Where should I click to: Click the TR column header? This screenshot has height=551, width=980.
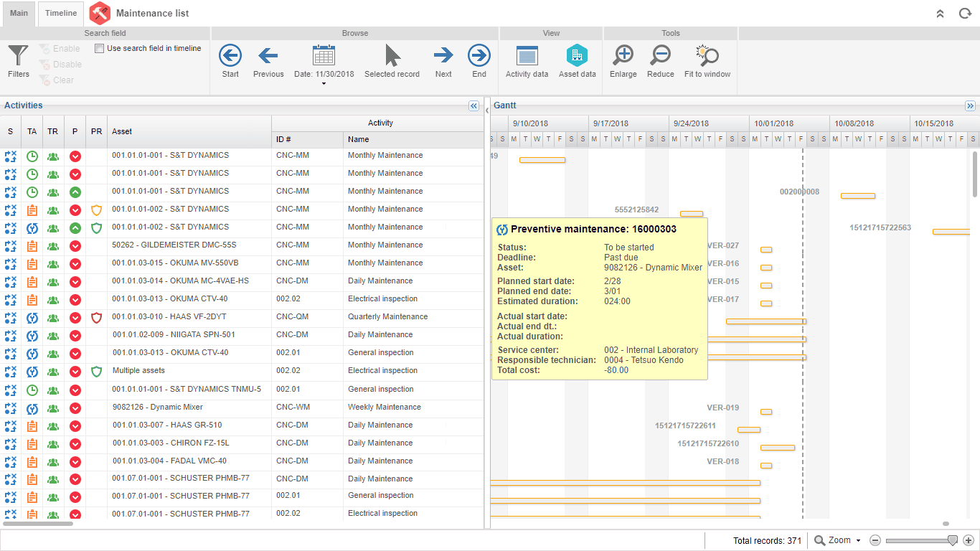click(53, 131)
